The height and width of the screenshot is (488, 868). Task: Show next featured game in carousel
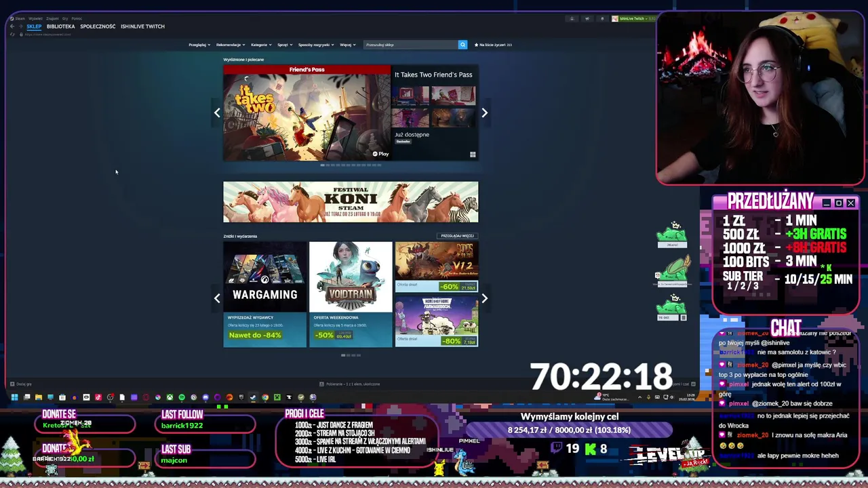484,113
